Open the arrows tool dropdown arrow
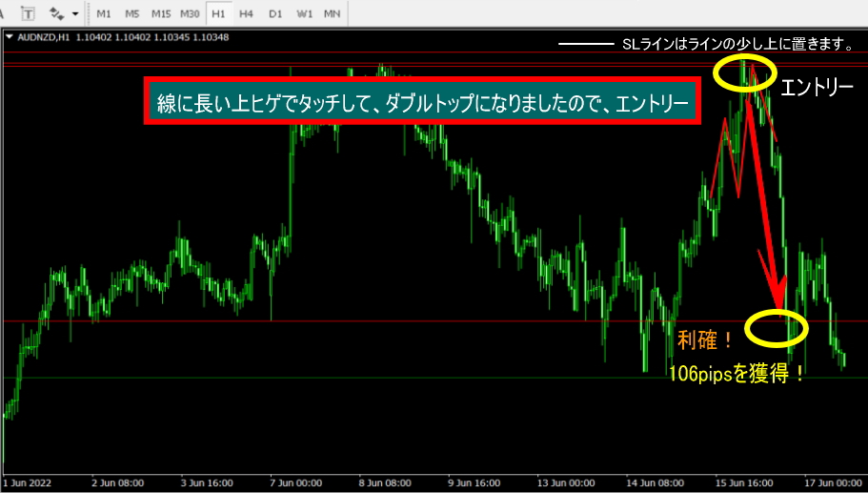The image size is (868, 493). tap(75, 13)
